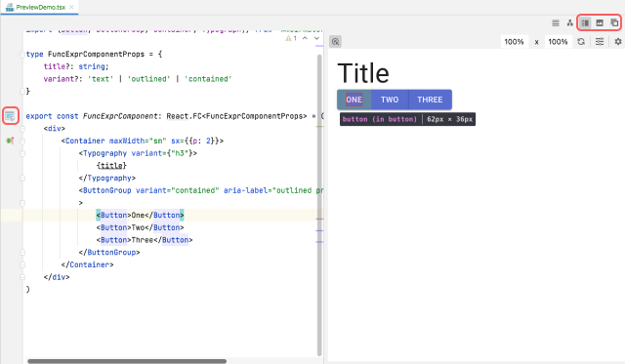The width and height of the screenshot is (625, 364).
Task: Click the fold marker at </ButtonGroup>
Action: (22, 253)
